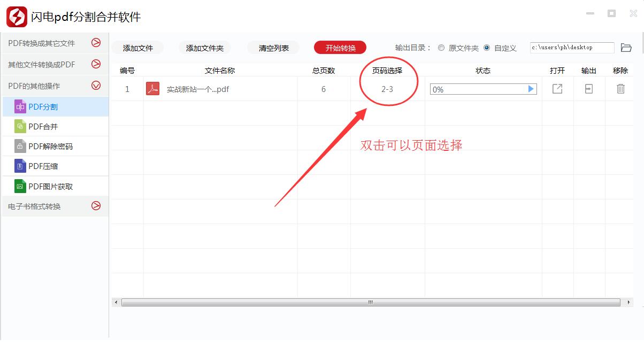644x346 pixels.
Task: Select the PDF合并 icon in sidebar
Action: click(x=20, y=126)
